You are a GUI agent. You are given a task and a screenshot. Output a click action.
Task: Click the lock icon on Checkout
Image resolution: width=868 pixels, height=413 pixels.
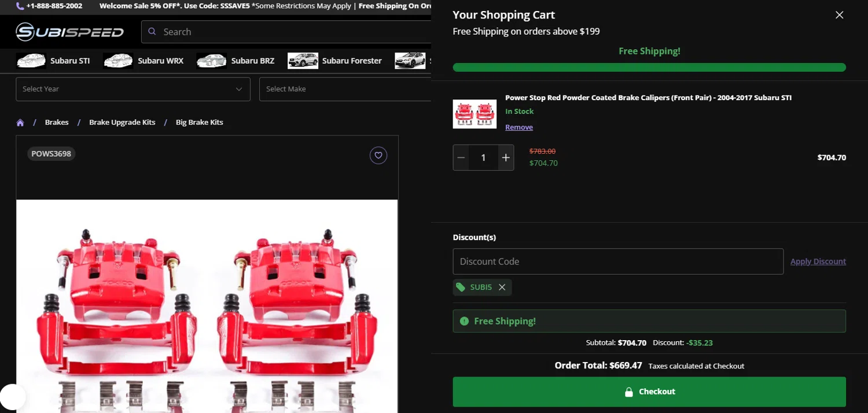[629, 392]
